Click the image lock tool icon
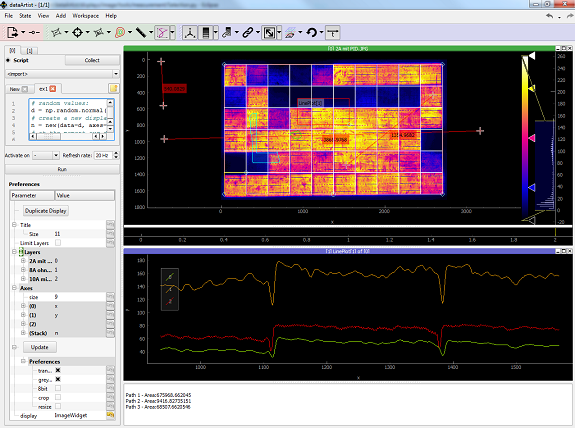 (x=227, y=32)
